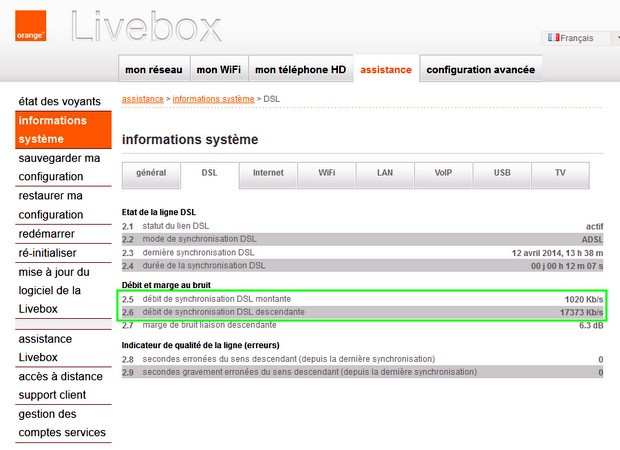The image size is (620, 450).
Task: Switch to the mon WiFi tab
Action: tap(219, 69)
